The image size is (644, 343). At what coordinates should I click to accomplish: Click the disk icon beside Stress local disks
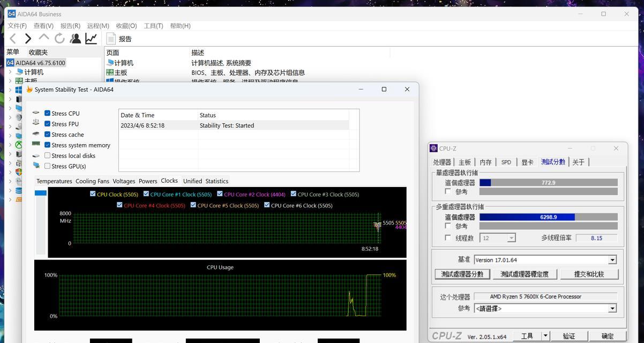(36, 155)
